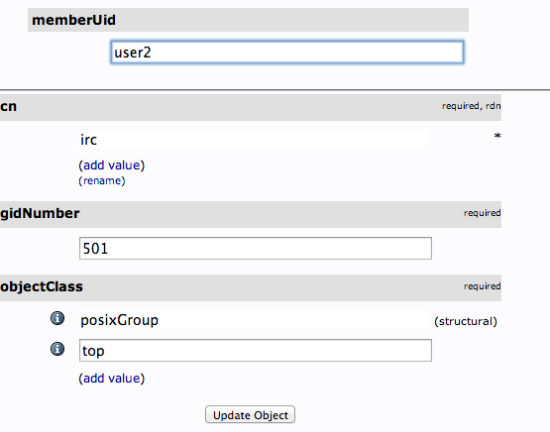This screenshot has height=432, width=550.
Task: Select the irc value text under cn
Action: 88,140
